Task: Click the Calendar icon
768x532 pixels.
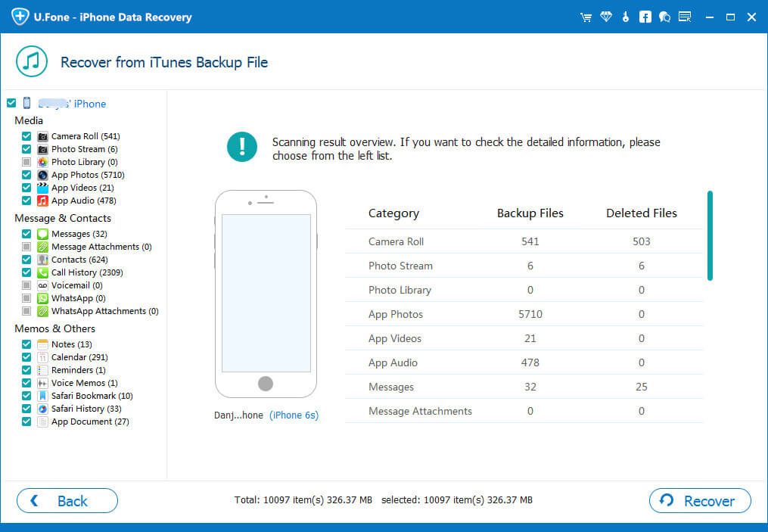Action: (x=42, y=357)
